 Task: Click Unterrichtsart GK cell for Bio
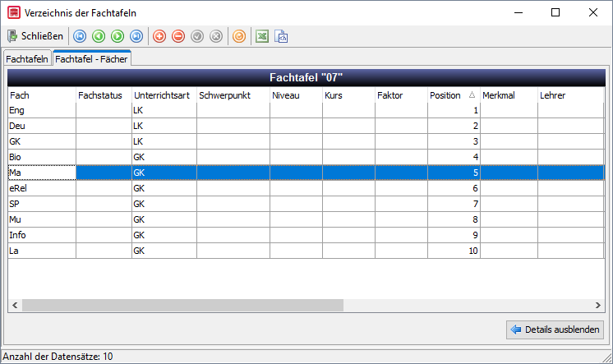[164, 157]
